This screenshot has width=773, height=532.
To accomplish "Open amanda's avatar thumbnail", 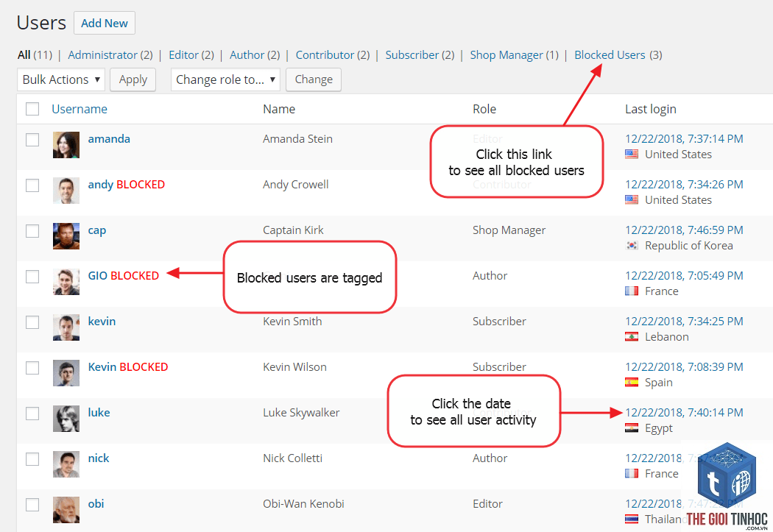I will 66,145.
